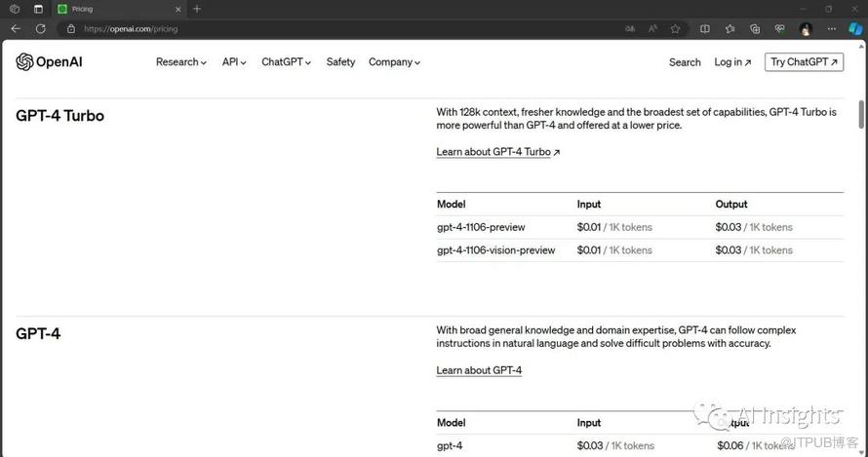Open a new browser tab
868x457 pixels.
pyautogui.click(x=197, y=9)
